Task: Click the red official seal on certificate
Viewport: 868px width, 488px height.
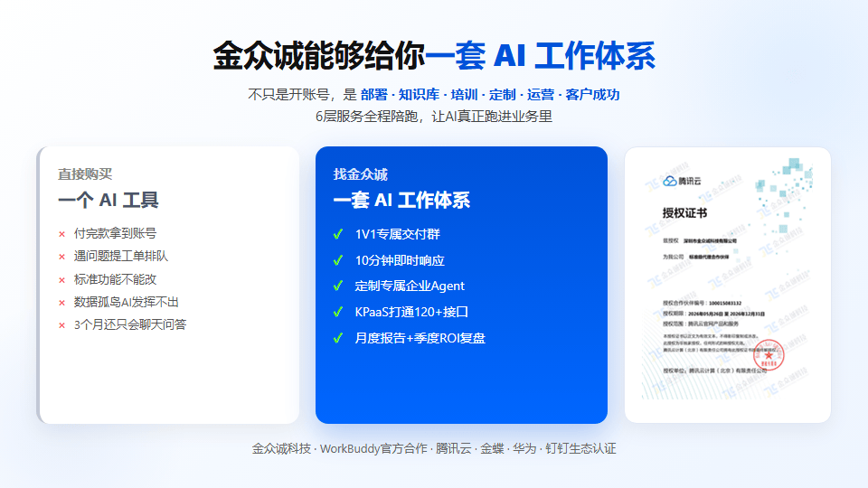Action: pyautogui.click(x=769, y=354)
